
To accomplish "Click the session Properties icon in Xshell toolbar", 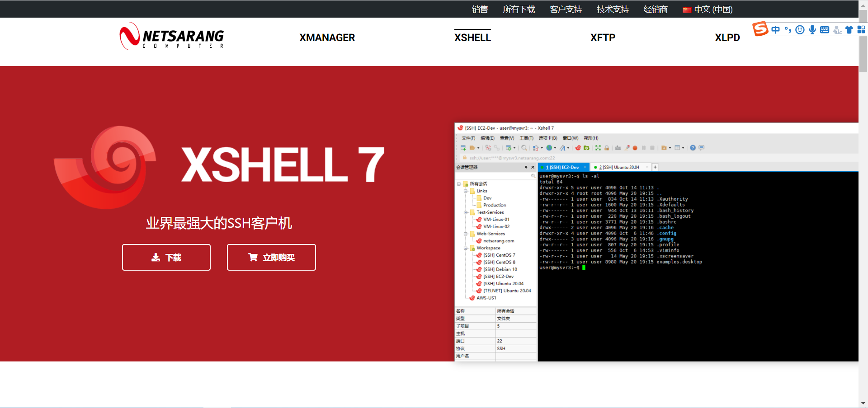I will click(509, 148).
